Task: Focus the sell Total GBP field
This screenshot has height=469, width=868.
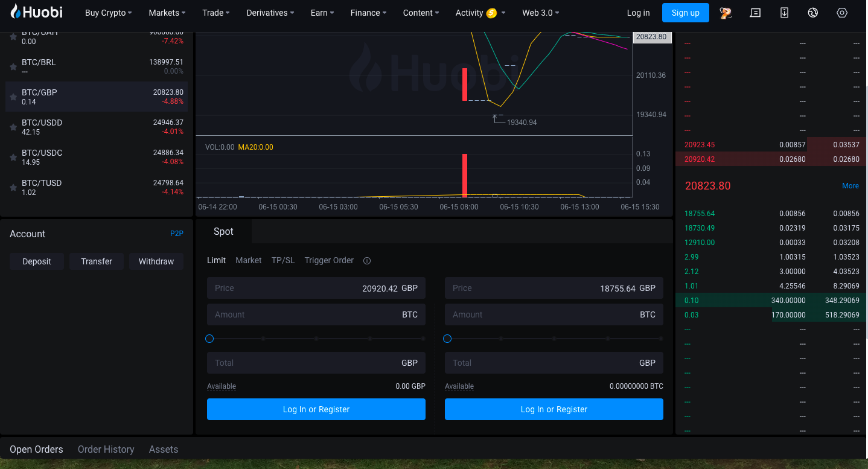Action: tap(554, 363)
